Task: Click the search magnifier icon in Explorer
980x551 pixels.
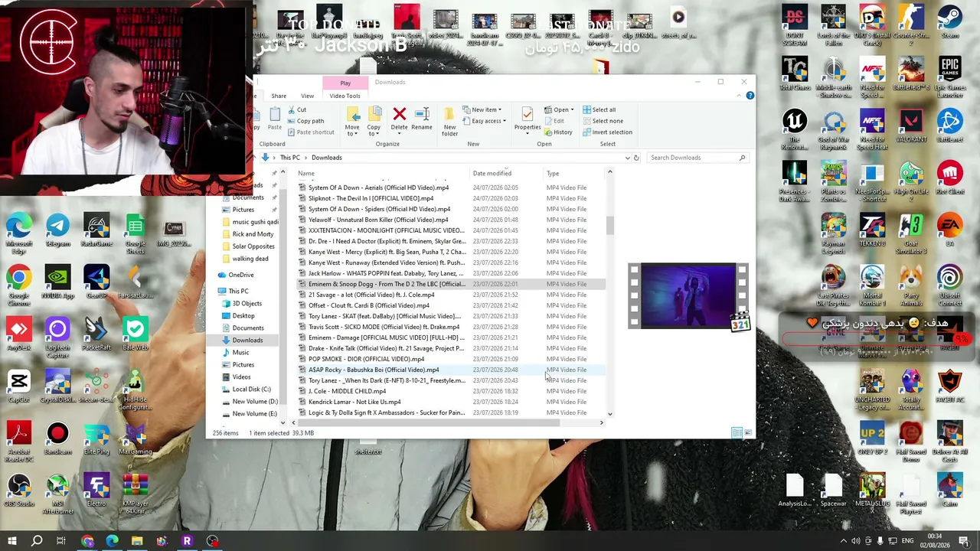Action: 742,158
